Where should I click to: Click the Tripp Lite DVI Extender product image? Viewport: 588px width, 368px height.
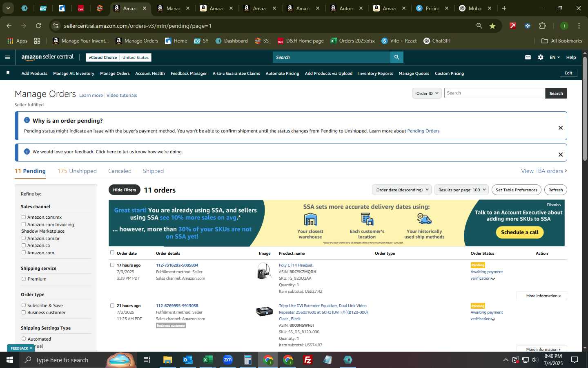tap(264, 312)
